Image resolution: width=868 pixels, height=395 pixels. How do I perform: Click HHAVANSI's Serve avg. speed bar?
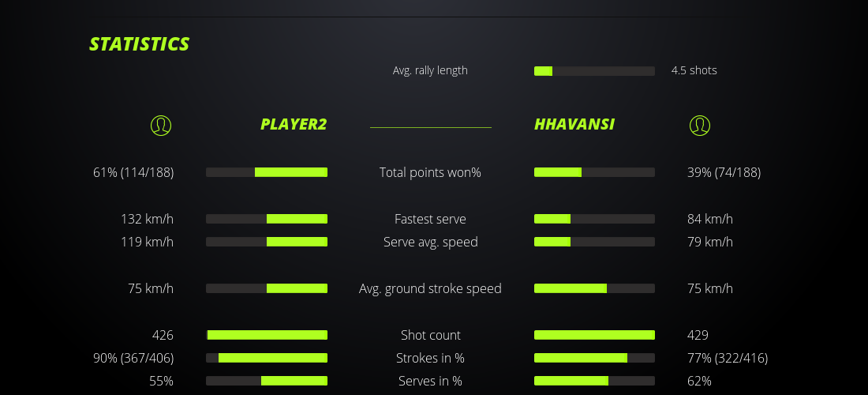(594, 242)
